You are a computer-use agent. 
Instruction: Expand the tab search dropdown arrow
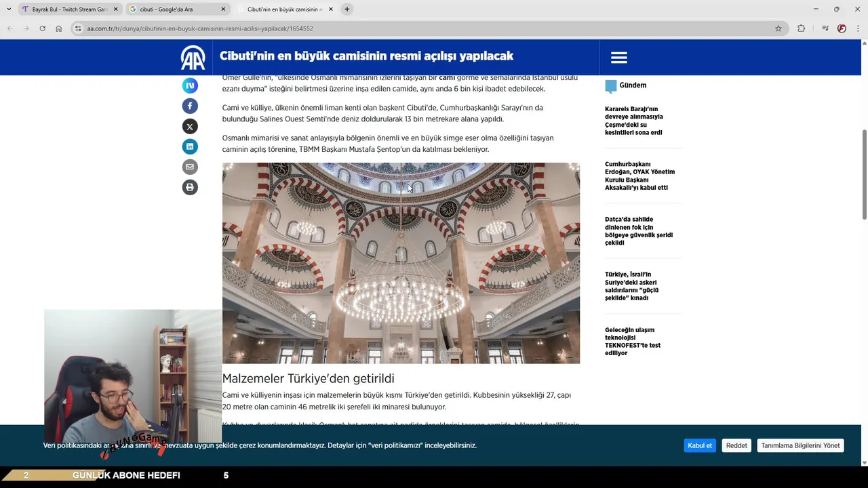[9, 9]
